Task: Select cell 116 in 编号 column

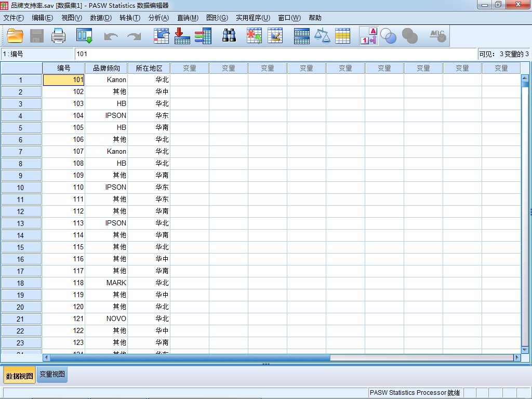Action: coord(63,259)
